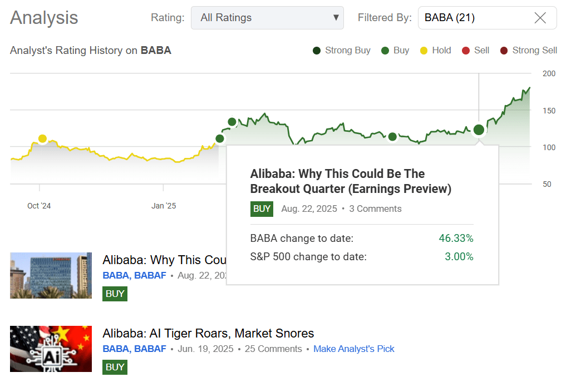Click BABA, BABAF ticker link under AI Tiger article
The width and height of the screenshot is (566, 392).
click(x=134, y=349)
